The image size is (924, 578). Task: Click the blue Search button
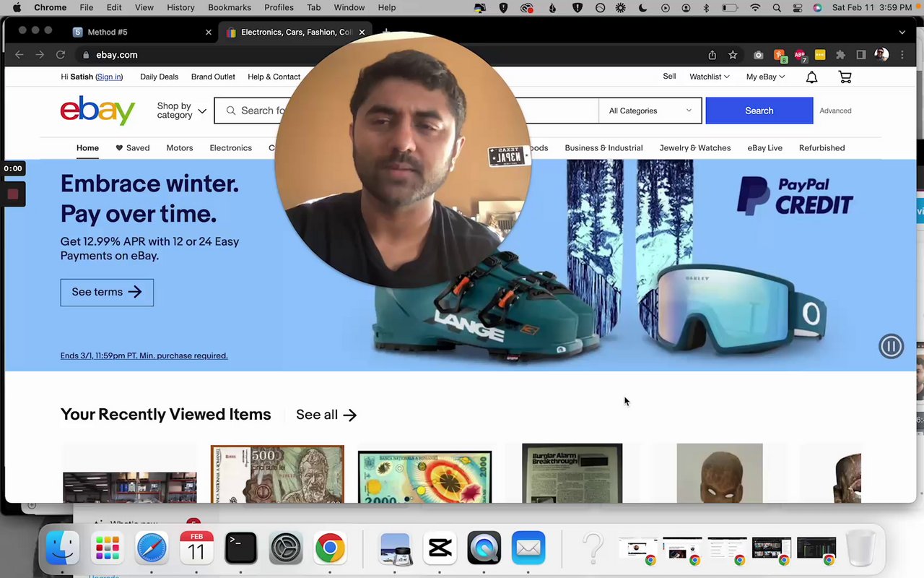click(759, 111)
